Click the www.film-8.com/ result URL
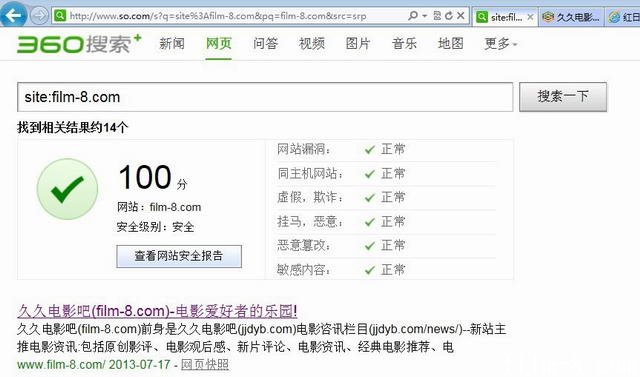 coord(61,364)
